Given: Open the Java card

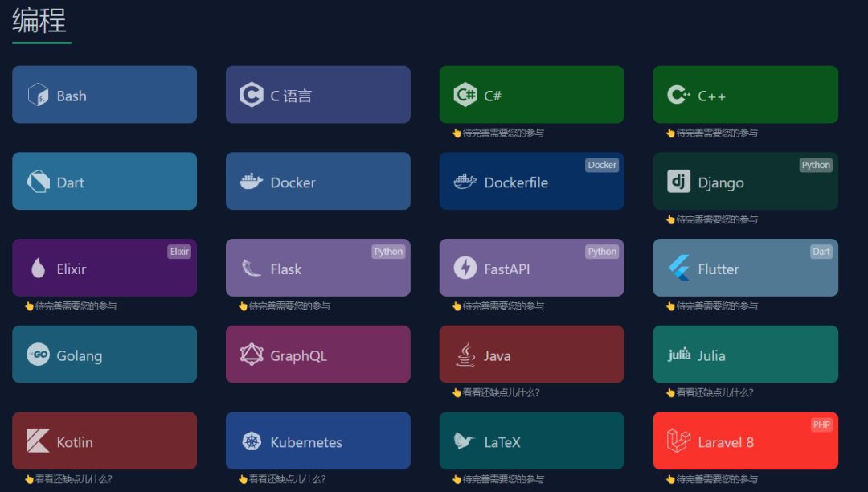Looking at the screenshot, I should pos(531,355).
